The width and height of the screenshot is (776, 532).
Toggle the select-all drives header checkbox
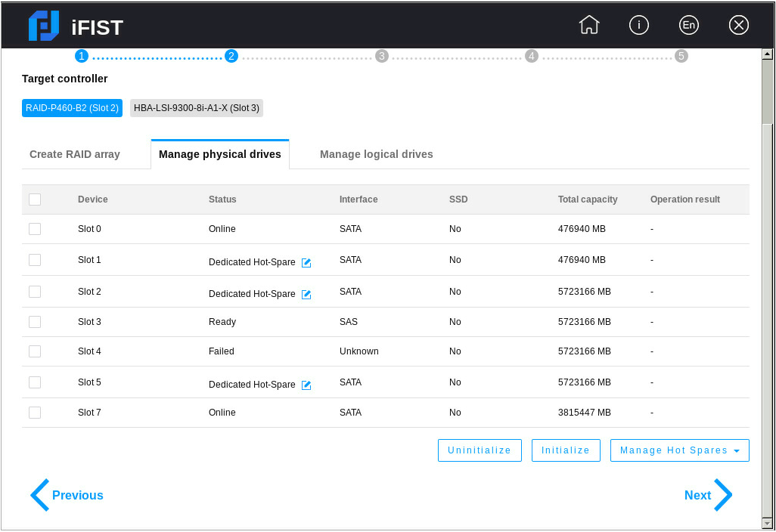pyautogui.click(x=35, y=199)
